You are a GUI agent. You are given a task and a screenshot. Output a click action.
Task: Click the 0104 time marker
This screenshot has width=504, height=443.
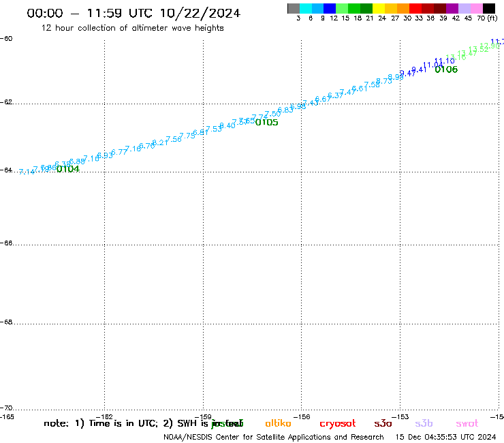coord(68,169)
